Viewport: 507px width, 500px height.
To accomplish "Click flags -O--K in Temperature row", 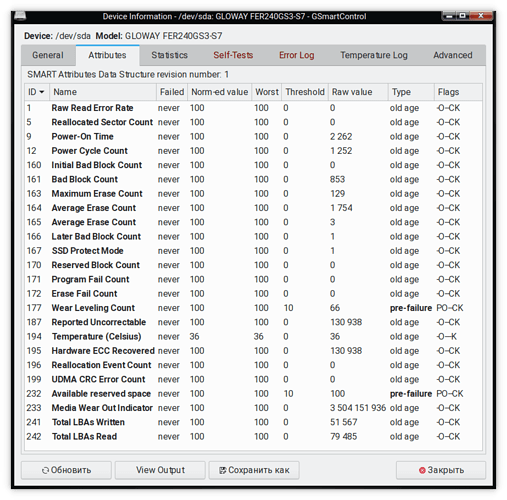I will click(x=447, y=337).
